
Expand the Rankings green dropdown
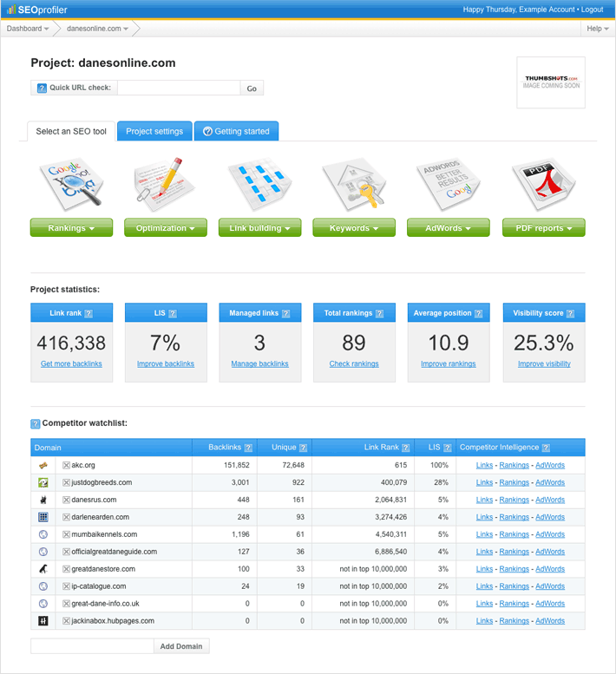71,228
